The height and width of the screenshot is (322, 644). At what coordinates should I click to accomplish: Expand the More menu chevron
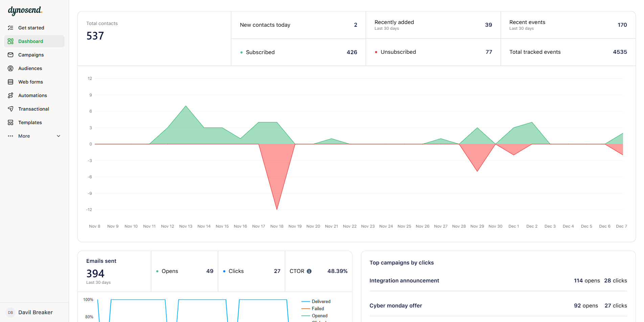pyautogui.click(x=58, y=136)
